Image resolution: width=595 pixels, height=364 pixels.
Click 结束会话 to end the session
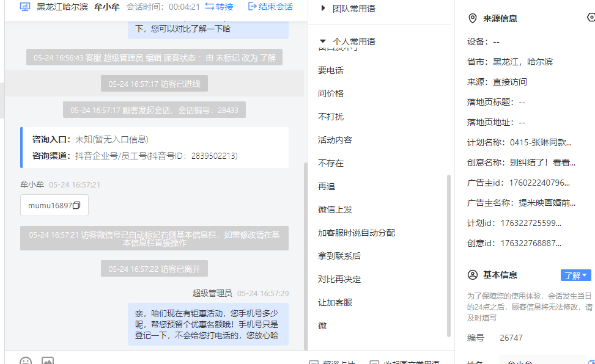[x=270, y=7]
